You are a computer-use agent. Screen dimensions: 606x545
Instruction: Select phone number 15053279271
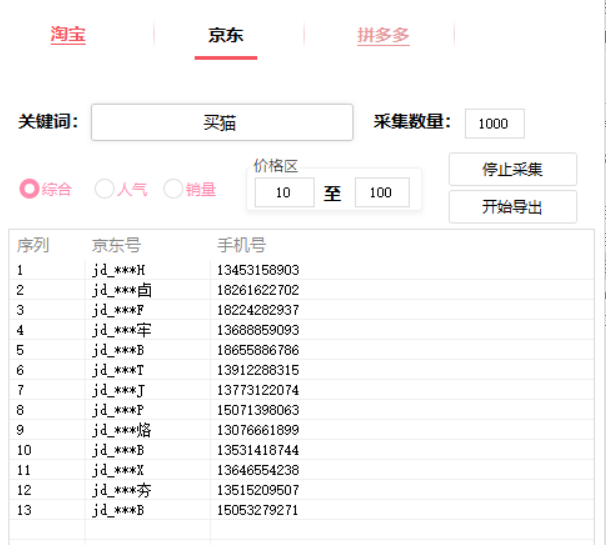pos(258,510)
